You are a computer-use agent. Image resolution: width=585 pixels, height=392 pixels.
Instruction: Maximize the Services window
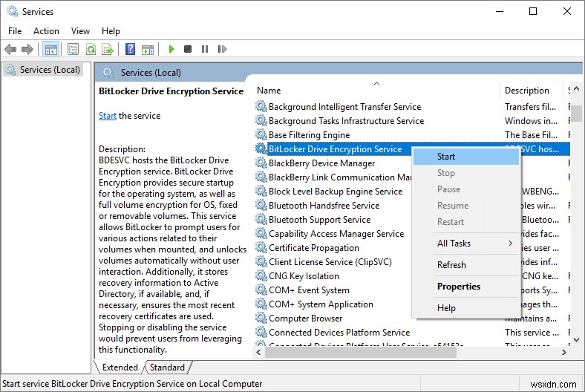coord(533,11)
